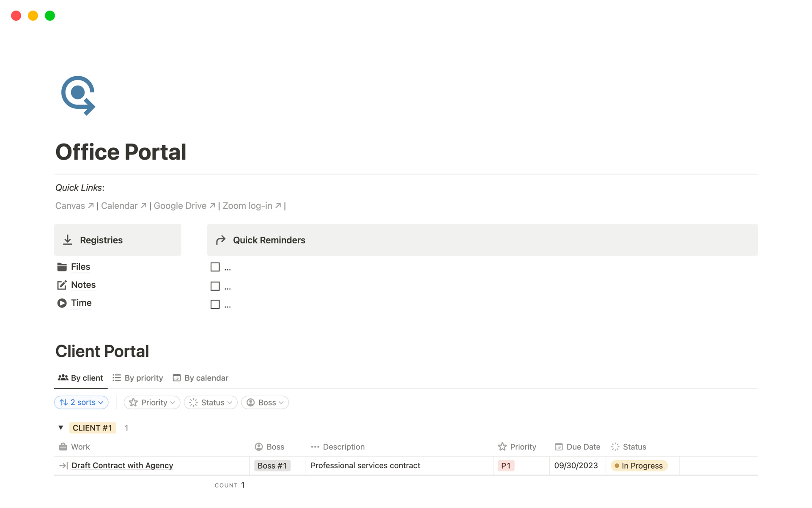The image size is (812, 508).
Task: Click the pencil icon beside Notes
Action: click(62, 285)
